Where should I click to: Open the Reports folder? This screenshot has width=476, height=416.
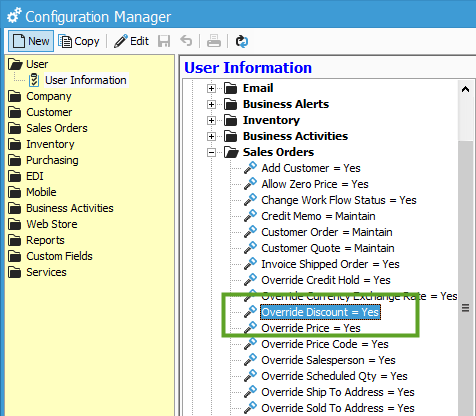[x=36, y=240]
